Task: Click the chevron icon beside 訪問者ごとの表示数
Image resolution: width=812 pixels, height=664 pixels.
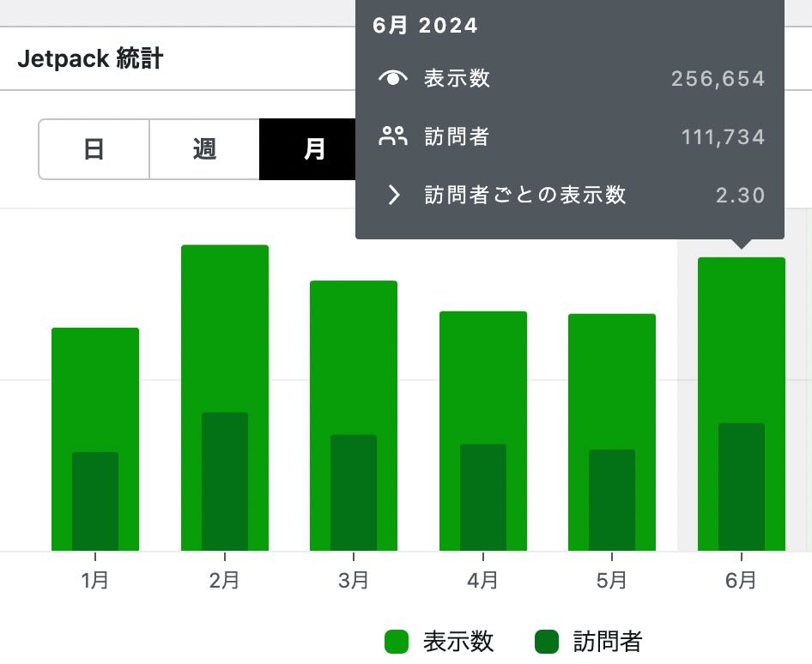Action: [394, 195]
